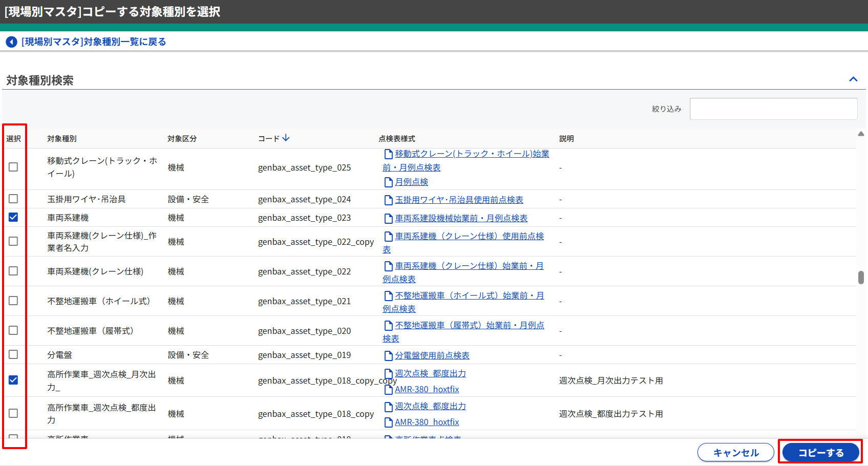This screenshot has width=868, height=466.
Task: Click document icon beside 車両系建設機械始業前・月例点検表
Action: tap(388, 219)
